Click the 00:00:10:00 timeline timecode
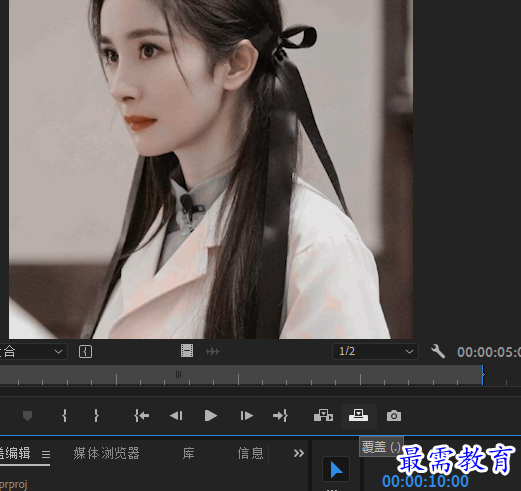Screen dimensions: 521x491 425,481
